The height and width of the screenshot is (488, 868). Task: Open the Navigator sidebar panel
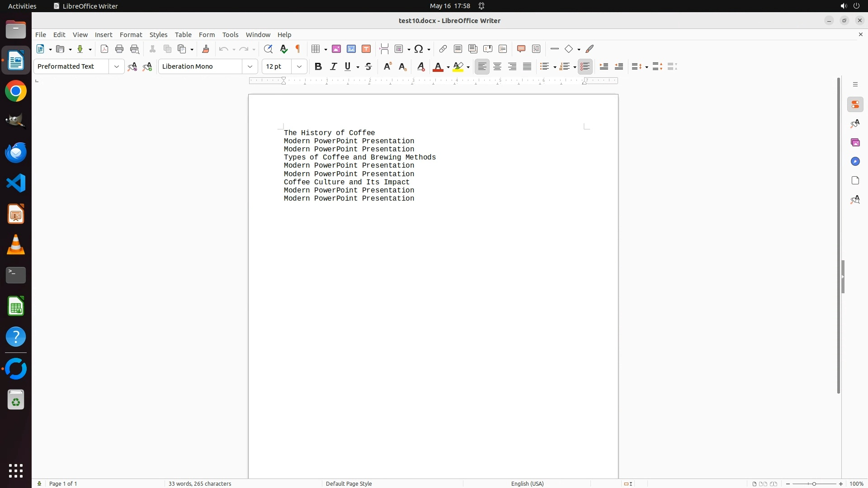coord(855,162)
